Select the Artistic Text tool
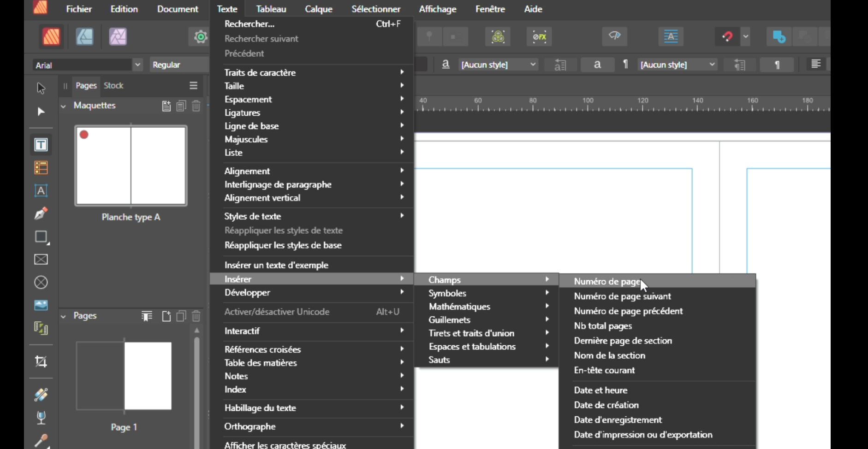The image size is (868, 449). pos(41,191)
